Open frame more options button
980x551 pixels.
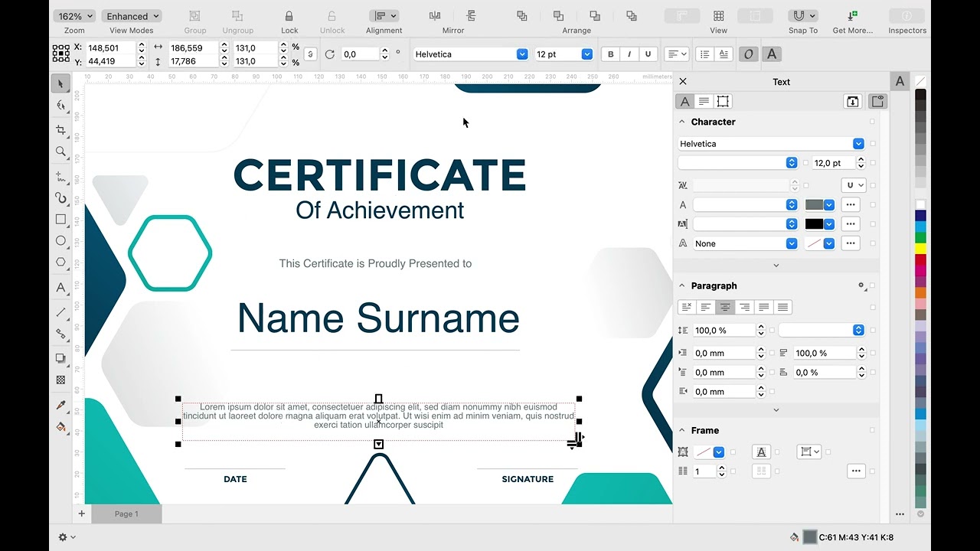(x=856, y=471)
